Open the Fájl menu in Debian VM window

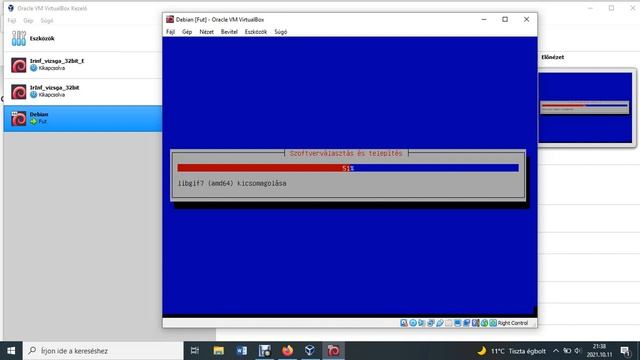(x=171, y=32)
